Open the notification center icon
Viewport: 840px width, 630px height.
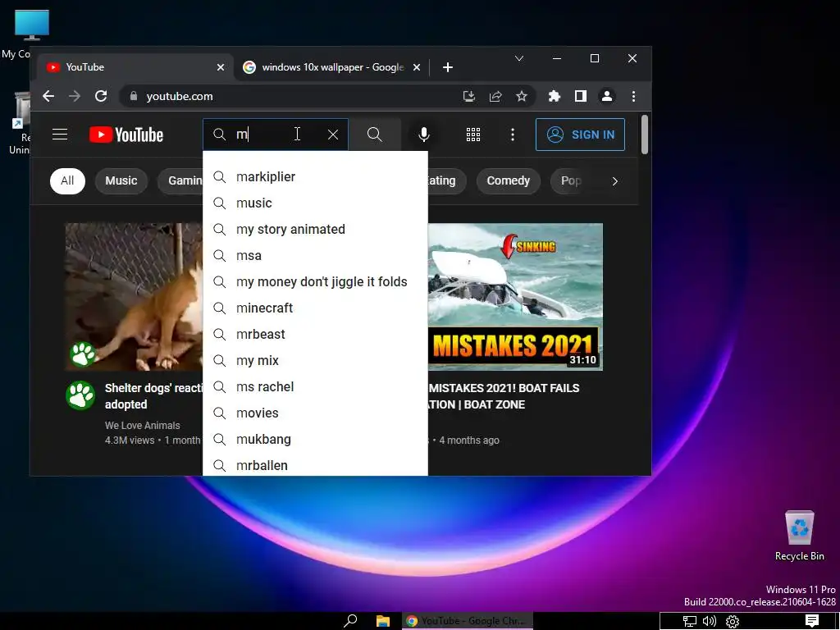(x=812, y=621)
